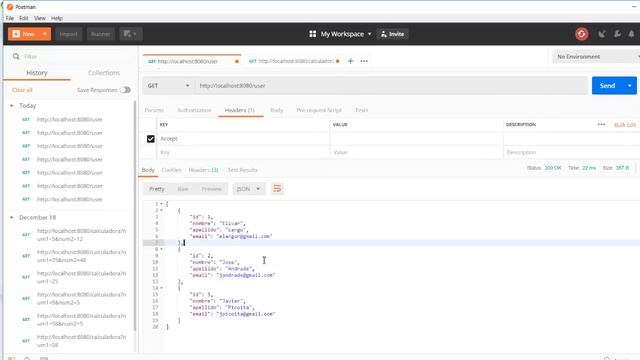Open the response Headers (3) tab
640x360 pixels.
pos(203,170)
